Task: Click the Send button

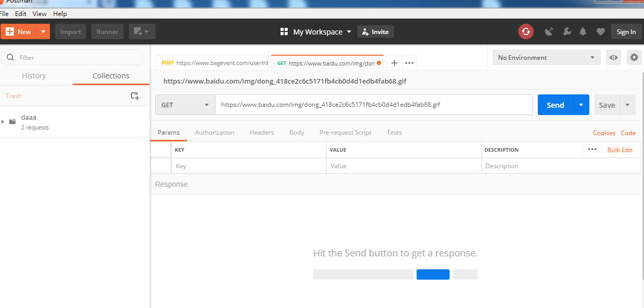Action: tap(555, 105)
